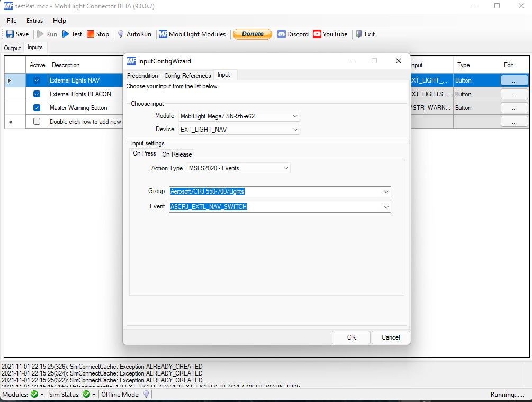Click the Stop toolbar icon
This screenshot has height=402, width=532.
coord(91,34)
